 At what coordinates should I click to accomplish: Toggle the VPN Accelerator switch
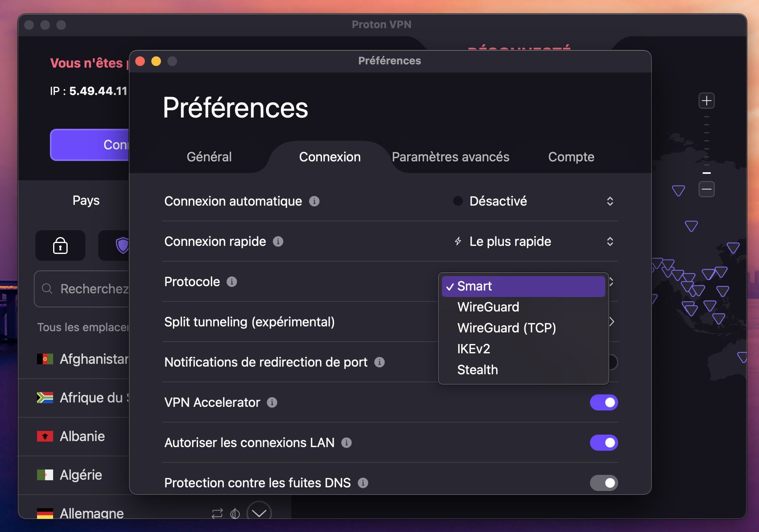(604, 402)
